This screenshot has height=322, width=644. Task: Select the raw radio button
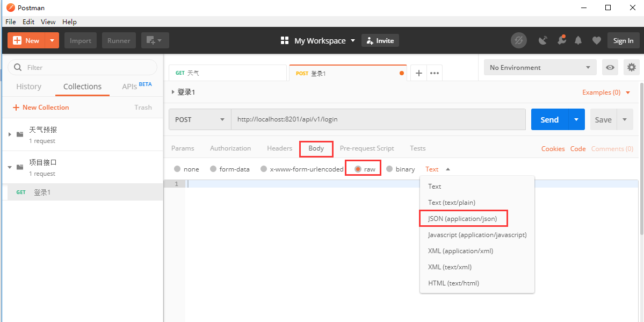[x=358, y=169]
